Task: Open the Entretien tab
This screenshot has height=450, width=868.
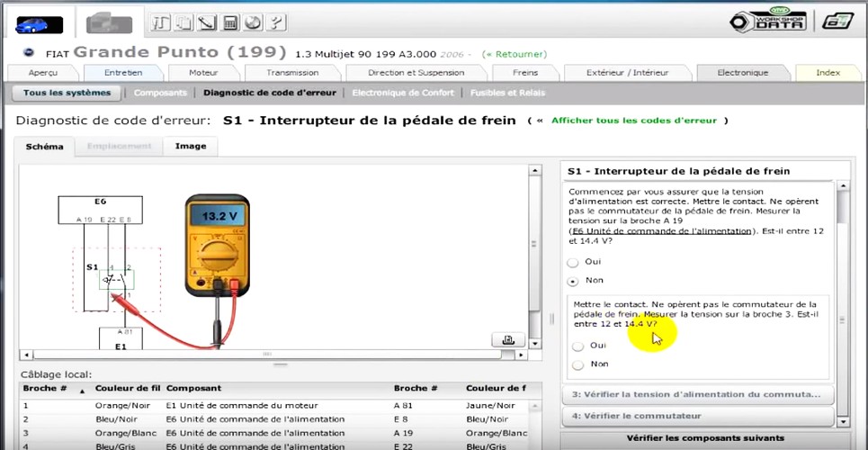Action: click(x=123, y=73)
